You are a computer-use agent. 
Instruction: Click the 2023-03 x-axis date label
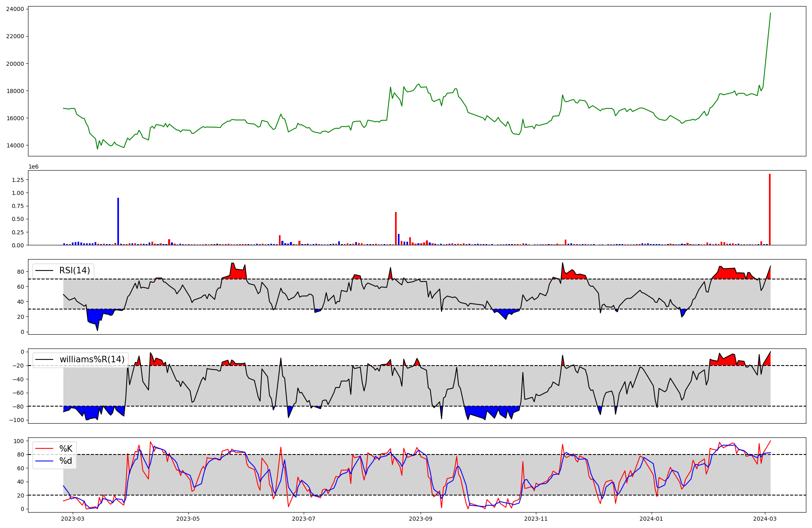73,519
